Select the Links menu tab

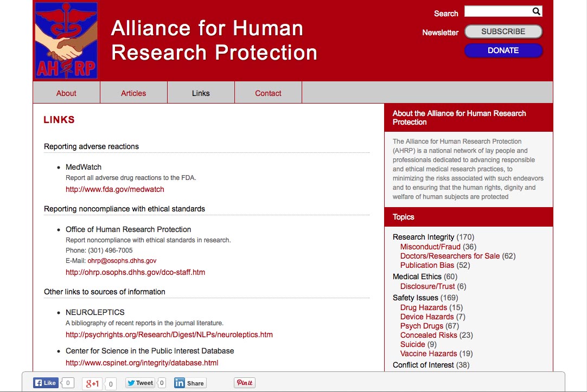[x=201, y=93]
